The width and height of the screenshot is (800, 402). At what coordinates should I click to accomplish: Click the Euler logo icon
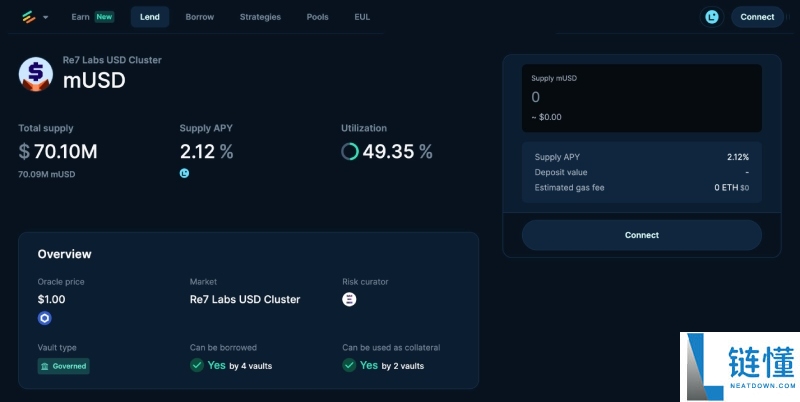point(29,17)
